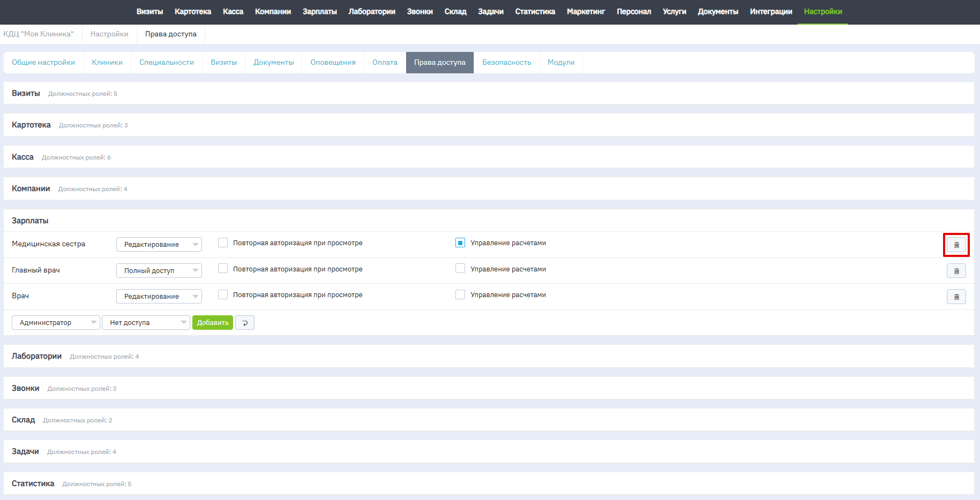Enable Повторная авторизация for Медицинская сестра
Screen dimensions: 980x500
coord(223,243)
